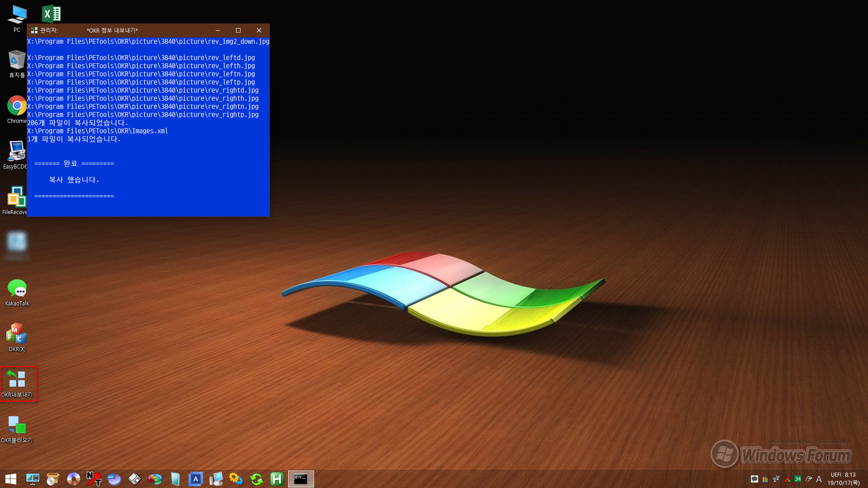Click the colored-bars meter tray icon
Viewport: 868px width, 488px height.
click(x=765, y=479)
